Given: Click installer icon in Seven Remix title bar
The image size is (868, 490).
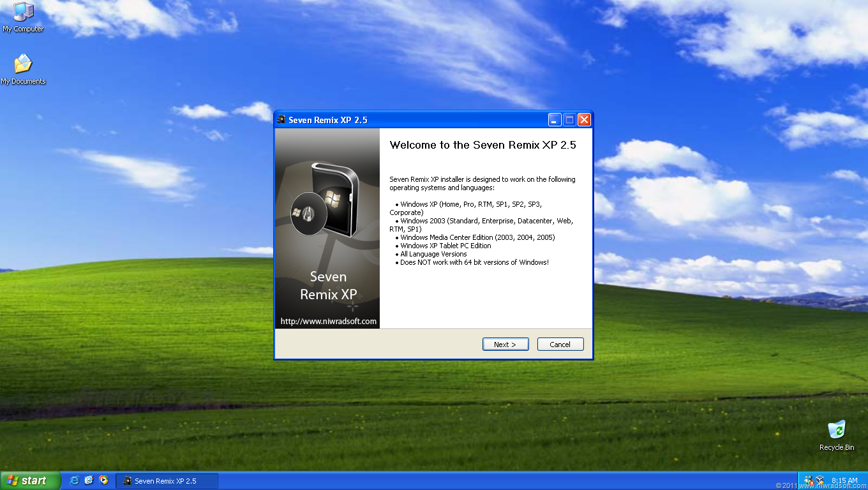Looking at the screenshot, I should [281, 120].
